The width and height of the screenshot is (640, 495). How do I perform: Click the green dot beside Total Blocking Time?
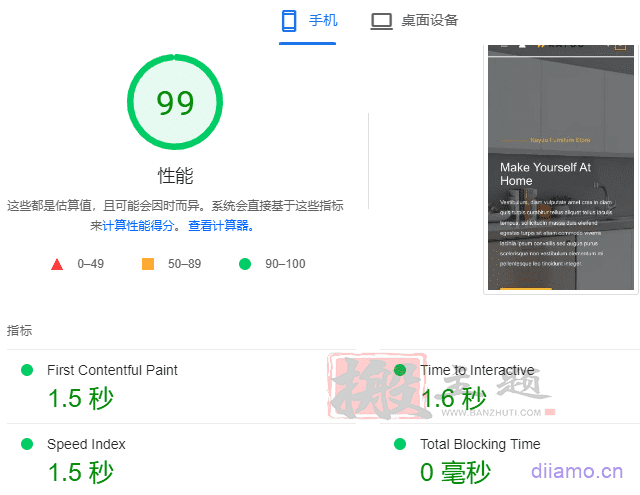(400, 444)
